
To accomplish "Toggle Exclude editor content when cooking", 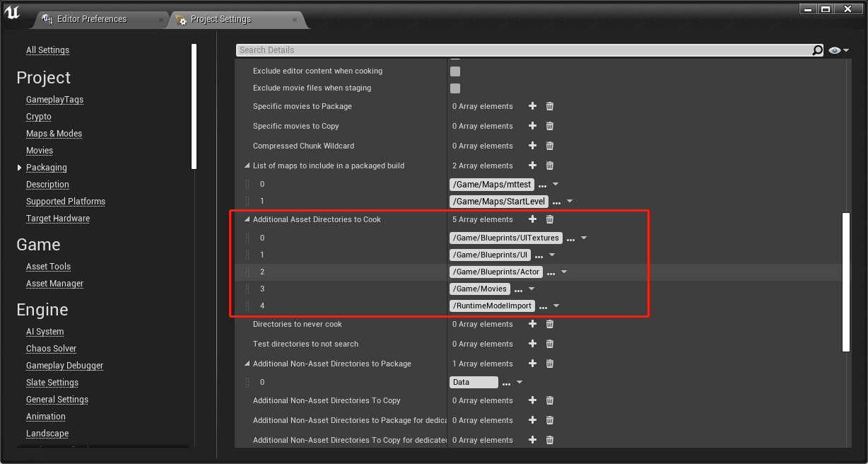I will (455, 71).
